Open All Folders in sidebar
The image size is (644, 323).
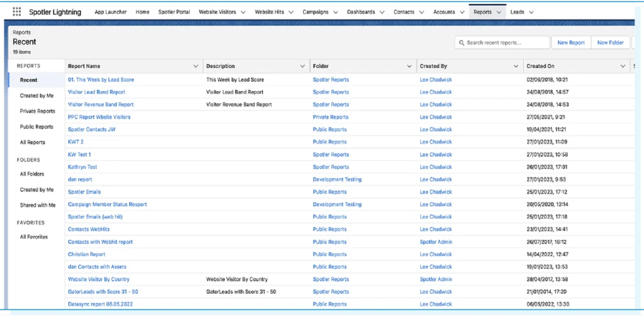tap(32, 174)
